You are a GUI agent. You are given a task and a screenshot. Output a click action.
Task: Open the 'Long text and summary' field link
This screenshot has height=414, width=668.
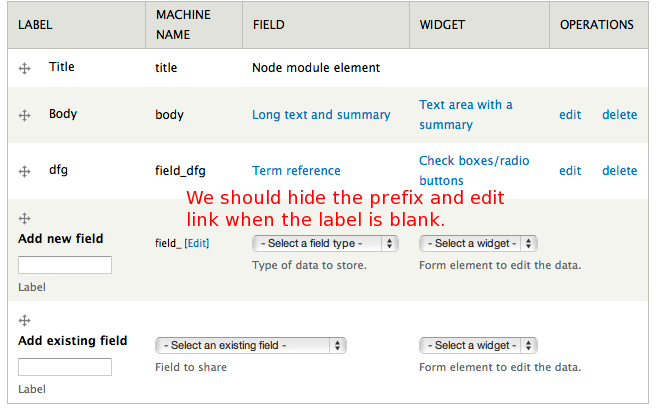(x=321, y=115)
